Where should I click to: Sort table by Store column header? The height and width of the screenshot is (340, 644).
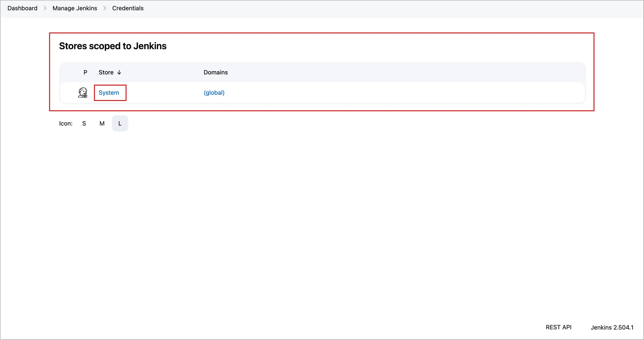[106, 72]
